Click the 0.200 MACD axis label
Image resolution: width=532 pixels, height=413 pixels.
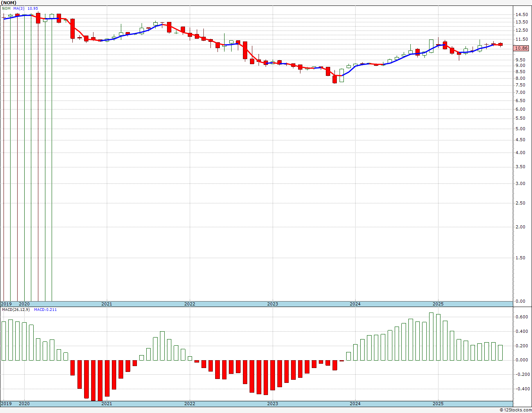[x=521, y=346]
